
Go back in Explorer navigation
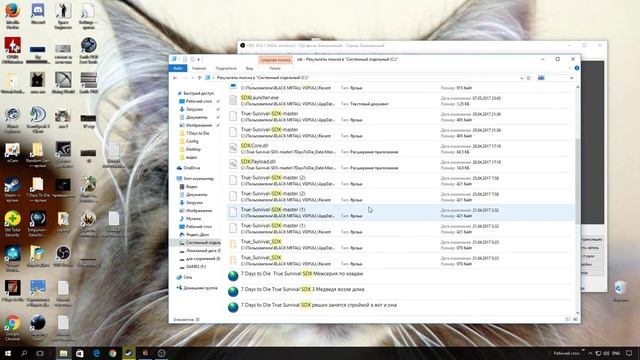[x=175, y=78]
